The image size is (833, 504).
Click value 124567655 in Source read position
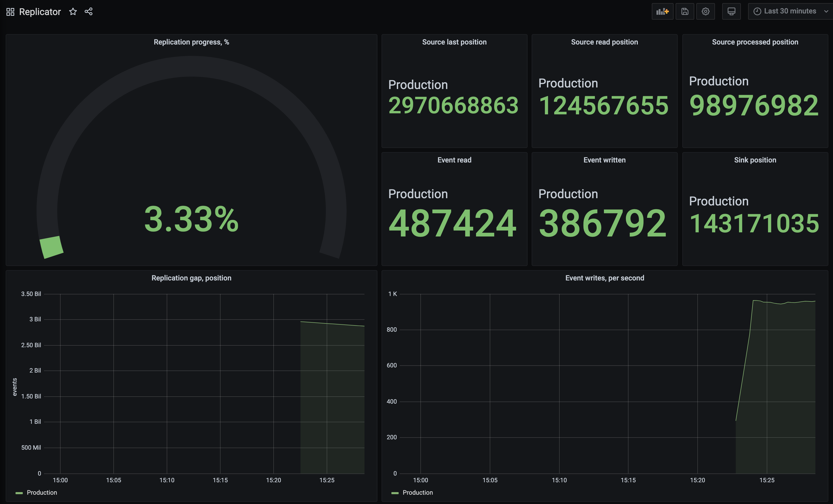[603, 105]
